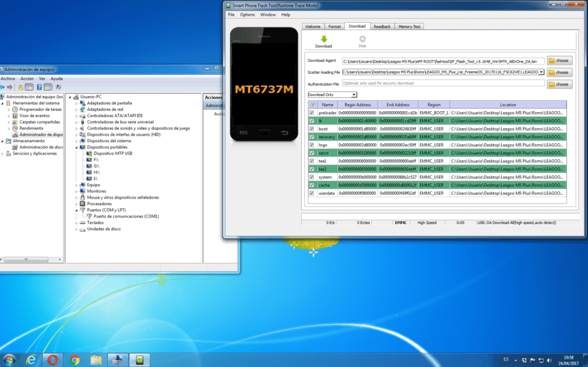
Task: Click the green Download arrow icon
Action: [x=324, y=39]
